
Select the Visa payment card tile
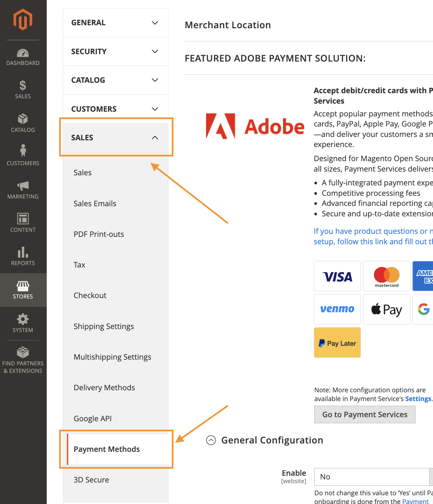coord(337,276)
